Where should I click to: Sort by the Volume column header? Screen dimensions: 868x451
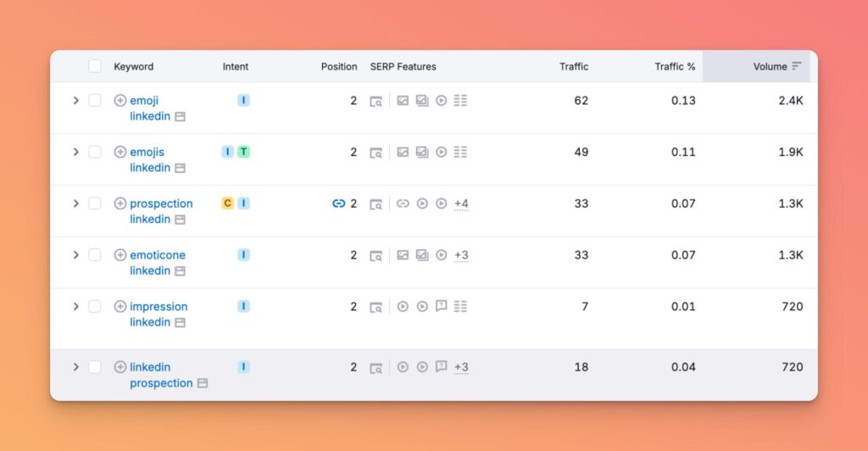coord(770,66)
